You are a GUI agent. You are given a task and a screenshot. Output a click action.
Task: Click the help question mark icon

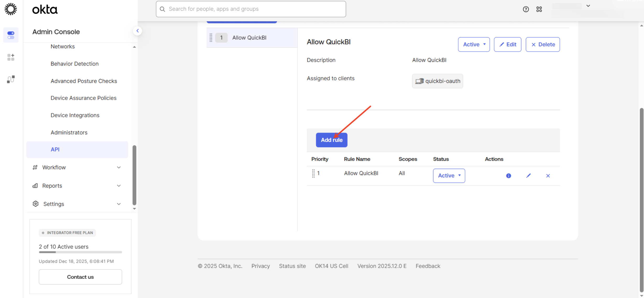click(526, 9)
